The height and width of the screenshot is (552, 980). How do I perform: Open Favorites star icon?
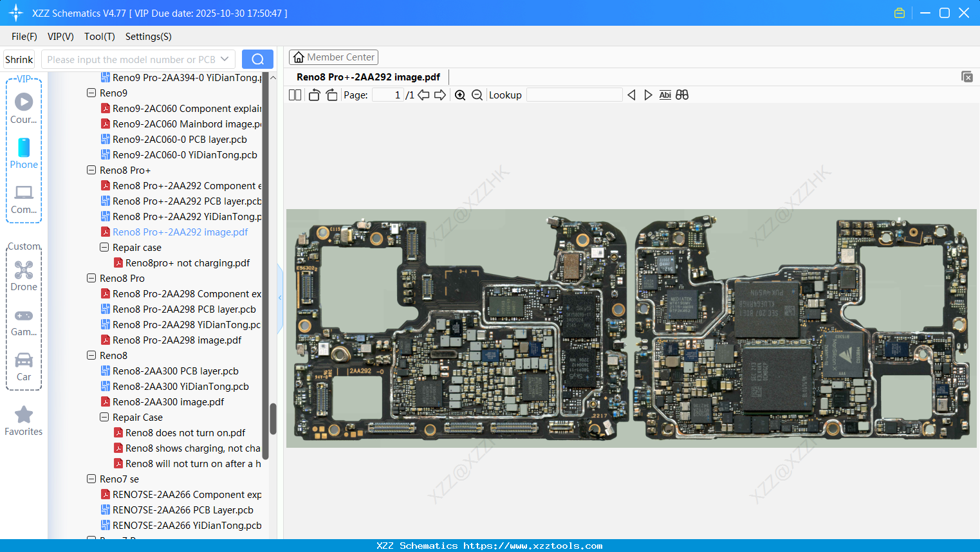coord(24,414)
